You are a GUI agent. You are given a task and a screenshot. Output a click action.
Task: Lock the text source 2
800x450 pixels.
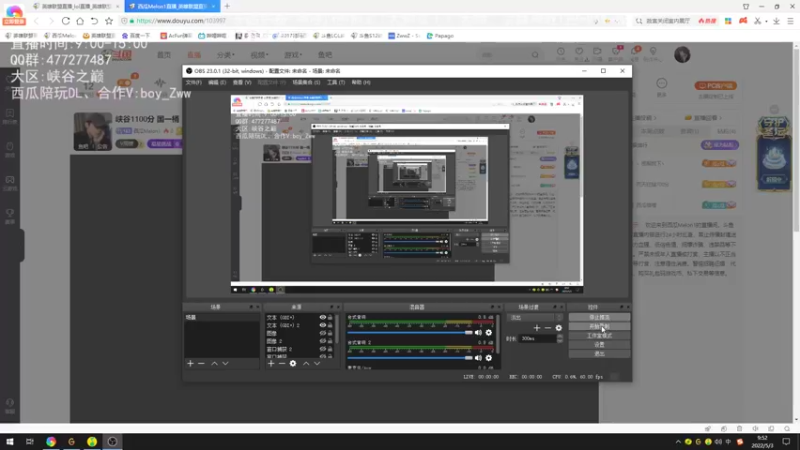330,325
